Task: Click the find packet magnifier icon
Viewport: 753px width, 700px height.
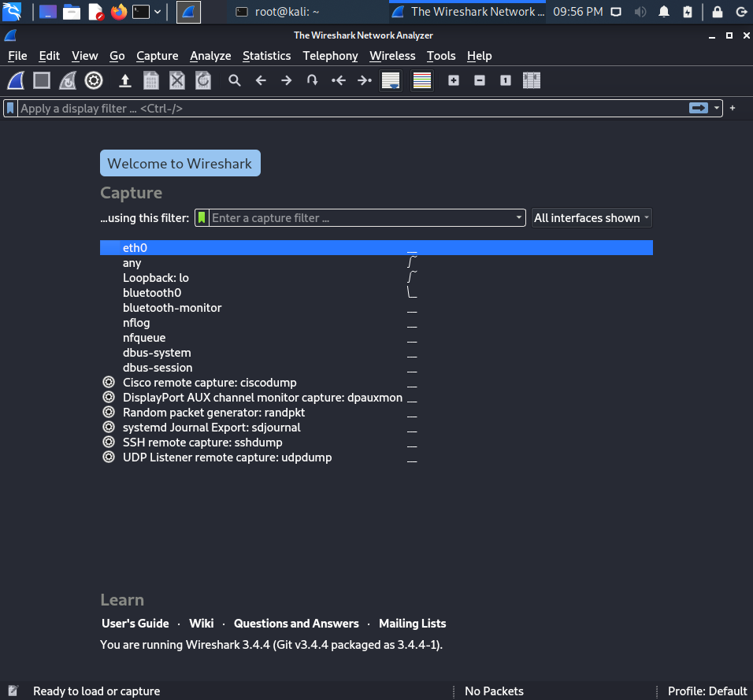Action: pyautogui.click(x=235, y=80)
